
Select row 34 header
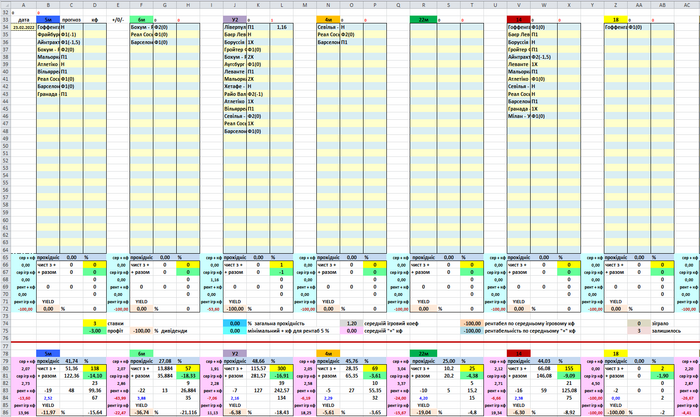point(5,27)
